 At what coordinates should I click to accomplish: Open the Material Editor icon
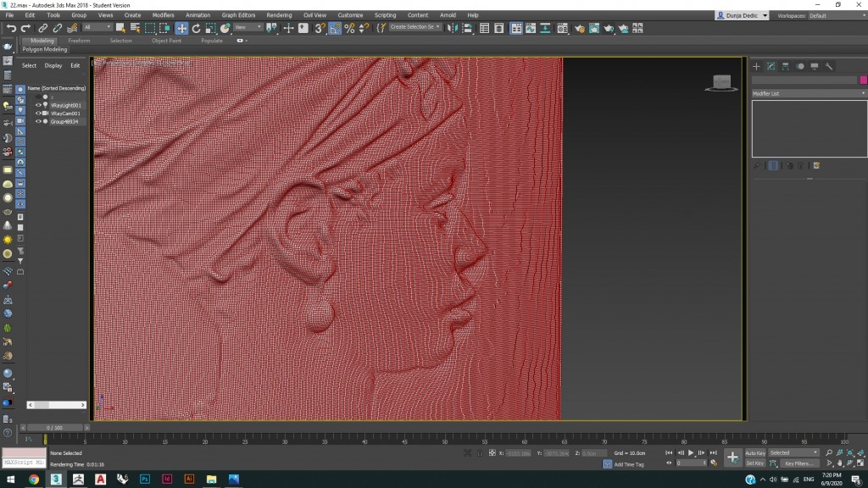coord(563,28)
